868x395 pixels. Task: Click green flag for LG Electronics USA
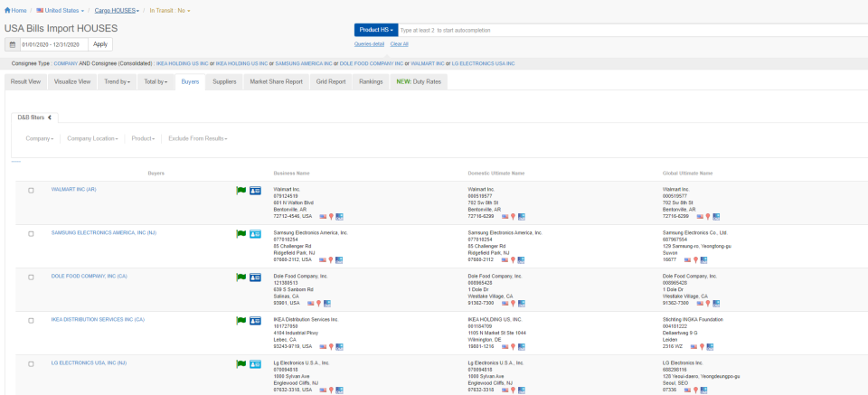(x=241, y=363)
